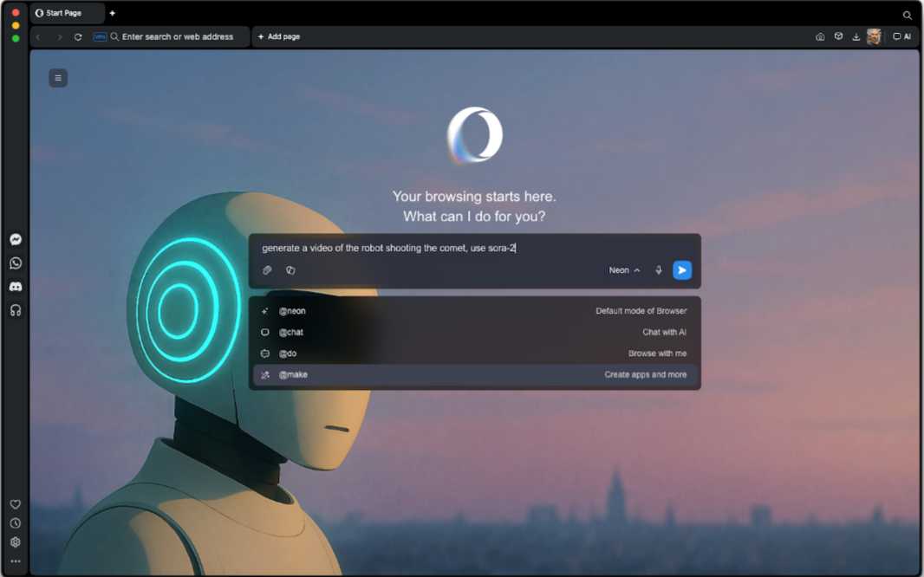924x577 pixels.
Task: Open search with the magnifier icon top right
Action: tap(907, 15)
